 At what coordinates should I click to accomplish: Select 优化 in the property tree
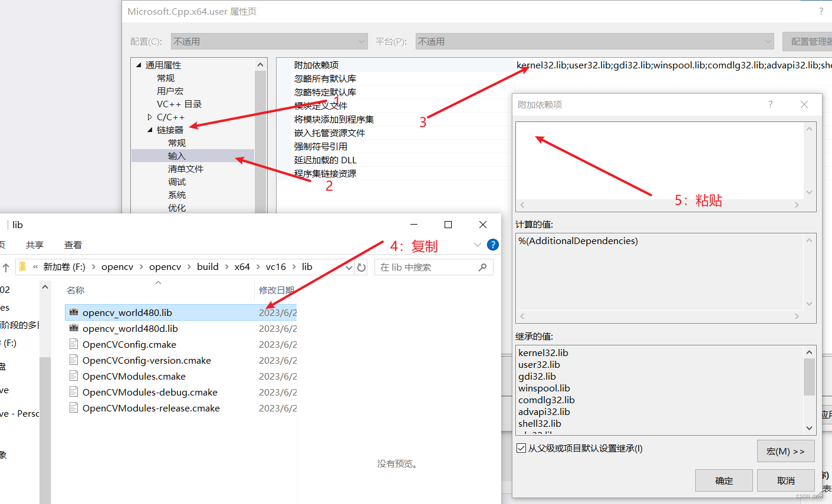tap(177, 208)
